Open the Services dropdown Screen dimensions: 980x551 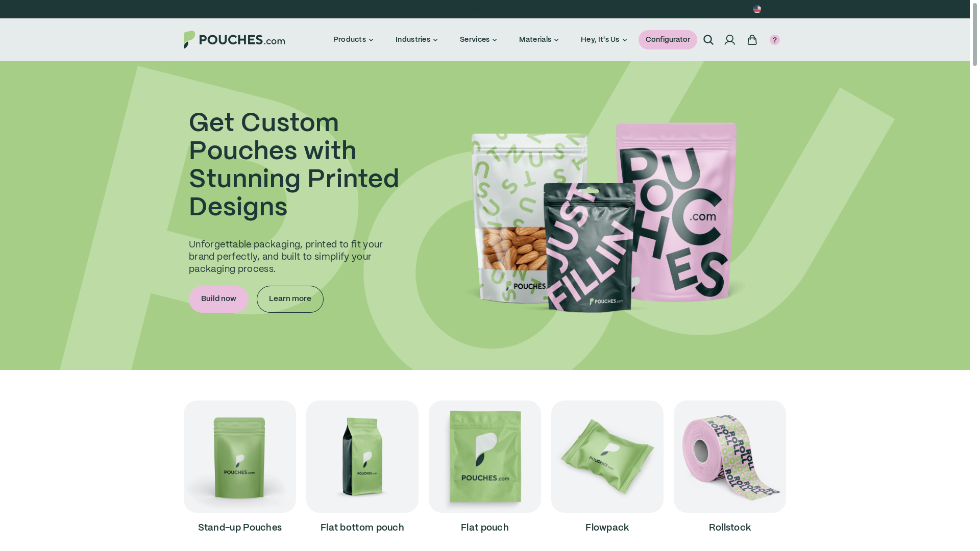[478, 40]
